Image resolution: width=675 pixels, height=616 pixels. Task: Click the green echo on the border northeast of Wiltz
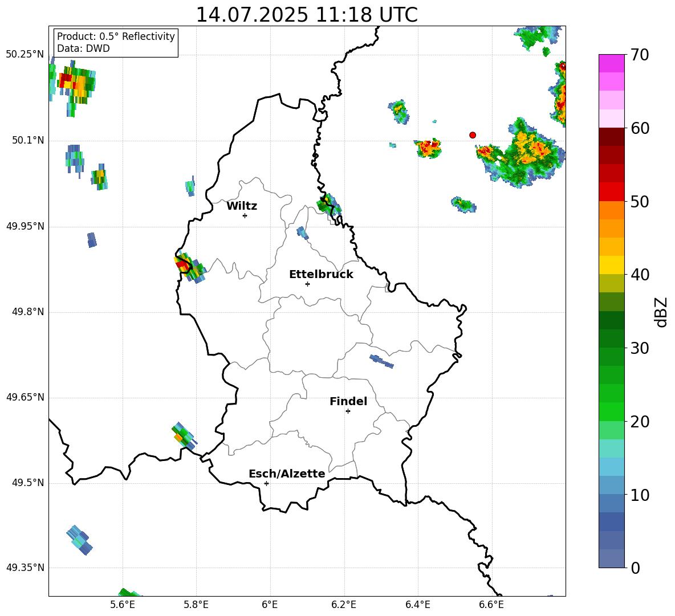(330, 204)
